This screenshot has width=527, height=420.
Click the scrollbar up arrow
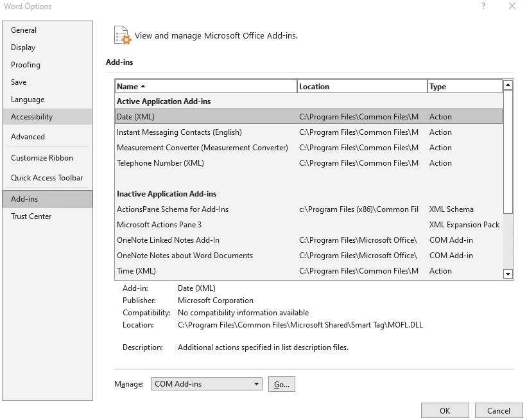point(508,84)
